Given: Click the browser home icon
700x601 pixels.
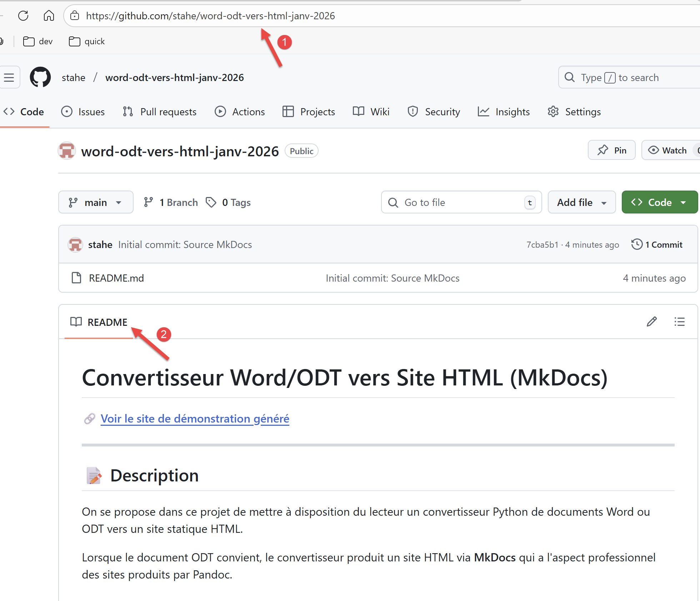Looking at the screenshot, I should tap(49, 16).
